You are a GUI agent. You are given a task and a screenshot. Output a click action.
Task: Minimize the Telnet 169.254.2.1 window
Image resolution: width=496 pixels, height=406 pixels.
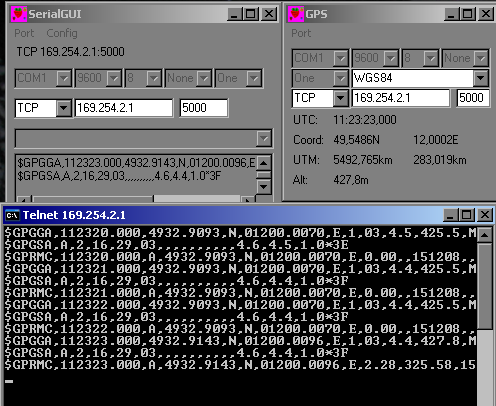point(450,215)
